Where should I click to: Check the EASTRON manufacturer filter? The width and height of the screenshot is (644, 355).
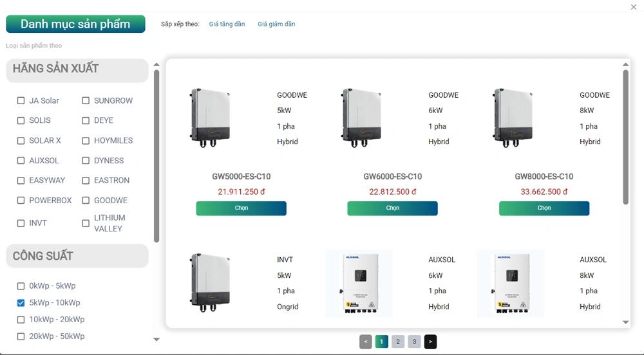click(86, 180)
